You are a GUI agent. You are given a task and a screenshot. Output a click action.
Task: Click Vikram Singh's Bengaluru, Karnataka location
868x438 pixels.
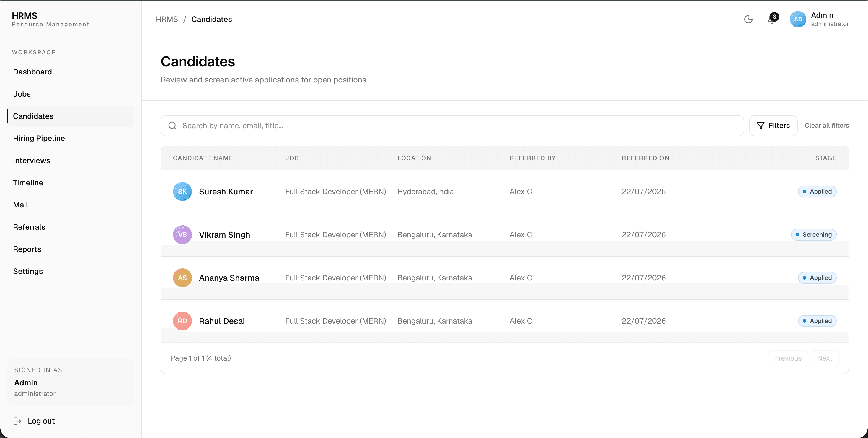[x=435, y=235]
